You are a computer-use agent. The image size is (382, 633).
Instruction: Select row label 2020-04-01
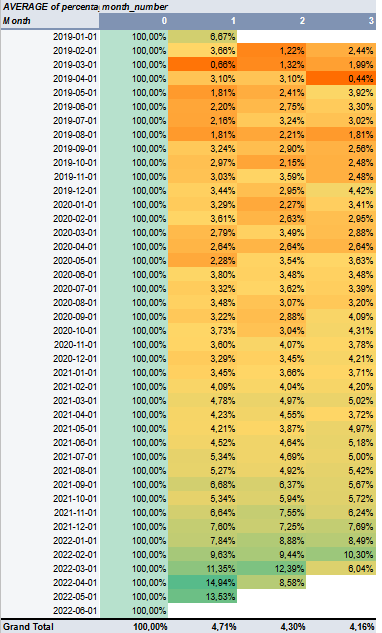click(50, 247)
